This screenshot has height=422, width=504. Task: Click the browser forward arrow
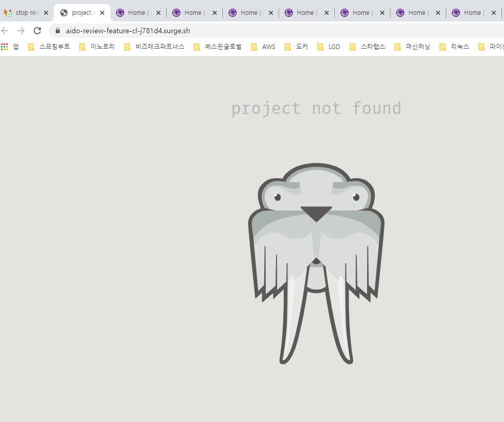(x=21, y=31)
